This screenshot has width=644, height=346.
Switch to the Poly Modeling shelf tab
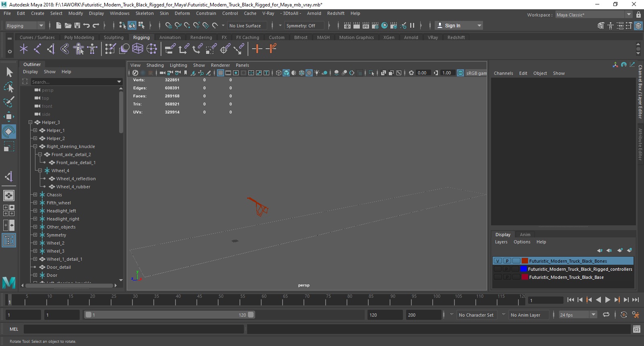[79, 37]
